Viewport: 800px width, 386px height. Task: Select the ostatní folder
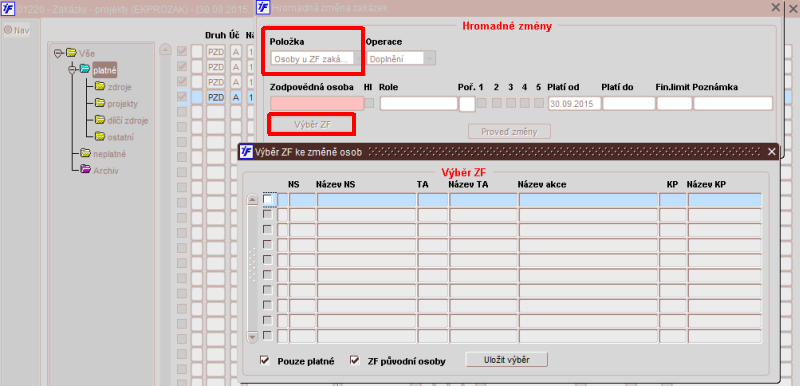pos(121,137)
